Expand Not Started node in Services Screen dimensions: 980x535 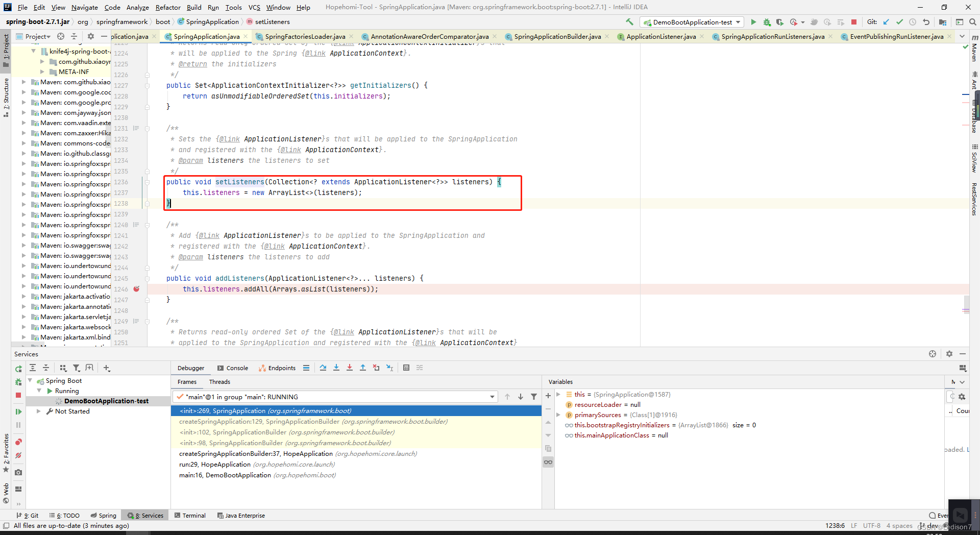tap(38, 411)
